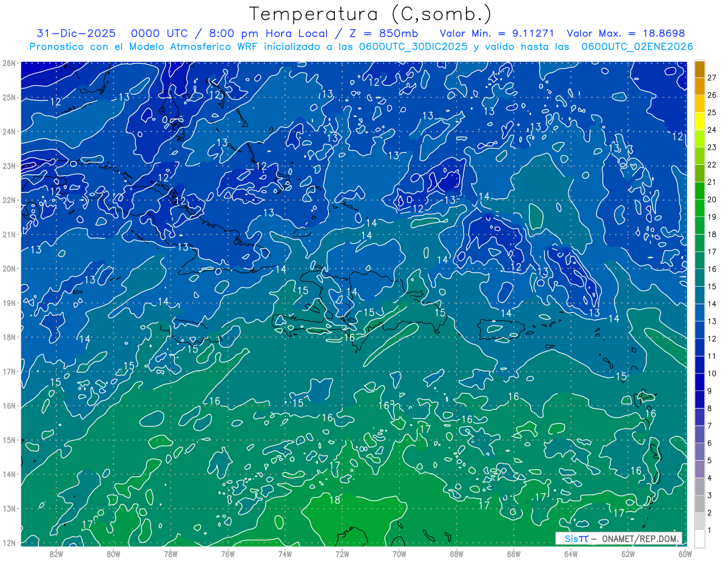Click the "24N" latitude axis label
The image size is (728, 562).
point(9,132)
